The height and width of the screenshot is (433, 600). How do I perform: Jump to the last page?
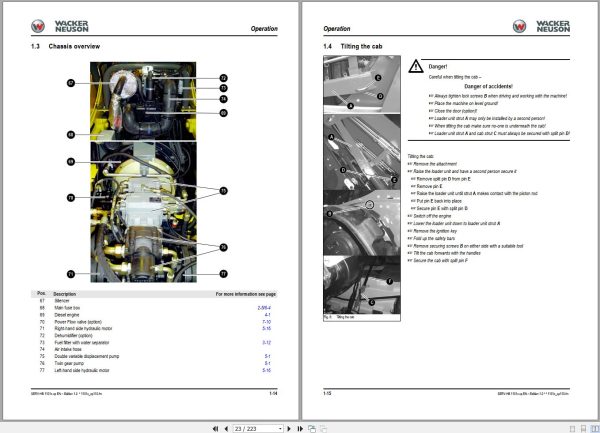[300, 429]
